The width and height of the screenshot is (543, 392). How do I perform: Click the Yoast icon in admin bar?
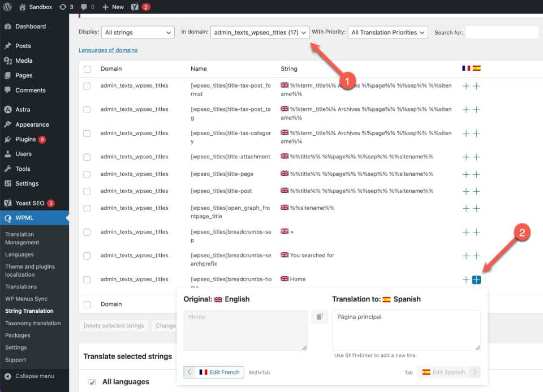(x=135, y=7)
